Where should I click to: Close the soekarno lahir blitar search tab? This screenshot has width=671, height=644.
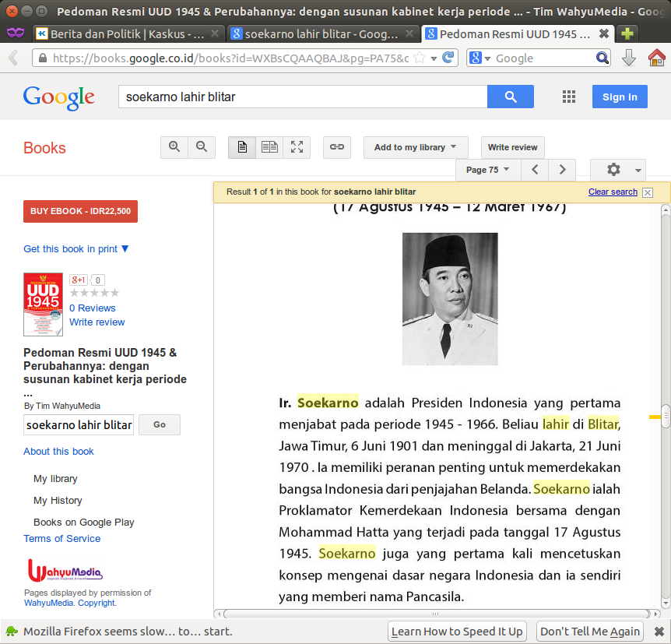(x=409, y=33)
